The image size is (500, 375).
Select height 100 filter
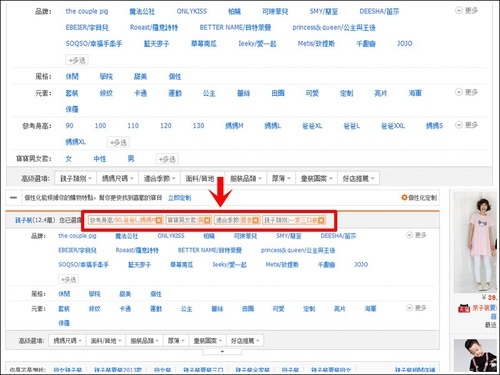(x=100, y=126)
